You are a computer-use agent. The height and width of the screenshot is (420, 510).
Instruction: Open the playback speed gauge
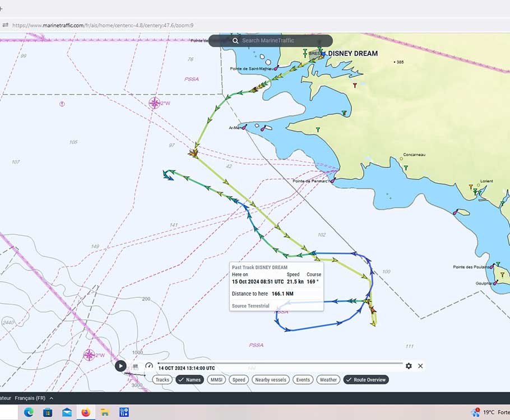(x=149, y=366)
